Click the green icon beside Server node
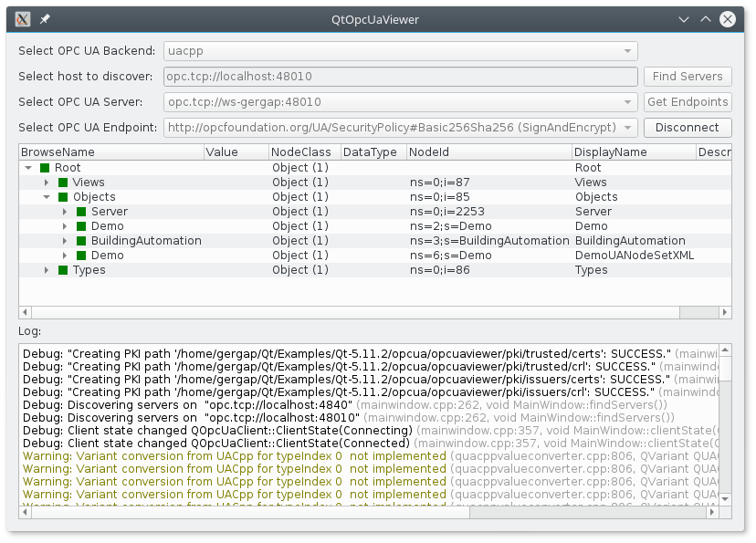Viewport: 756px width, 543px height. coord(81,212)
